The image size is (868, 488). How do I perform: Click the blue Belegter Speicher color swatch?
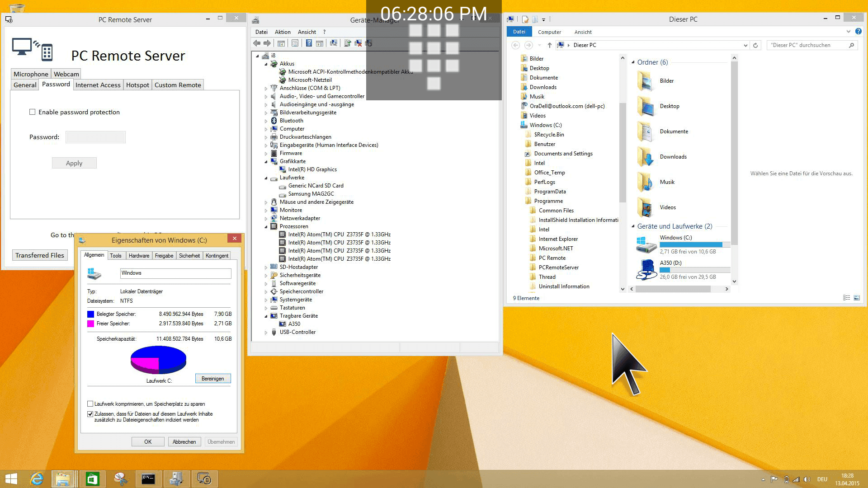click(90, 314)
